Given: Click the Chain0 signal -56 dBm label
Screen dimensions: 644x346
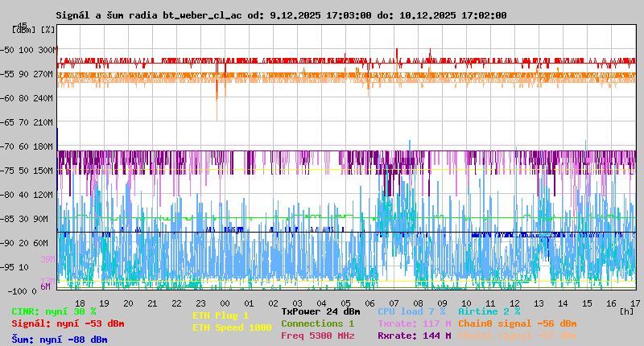Looking at the screenshot, I should (x=517, y=323).
